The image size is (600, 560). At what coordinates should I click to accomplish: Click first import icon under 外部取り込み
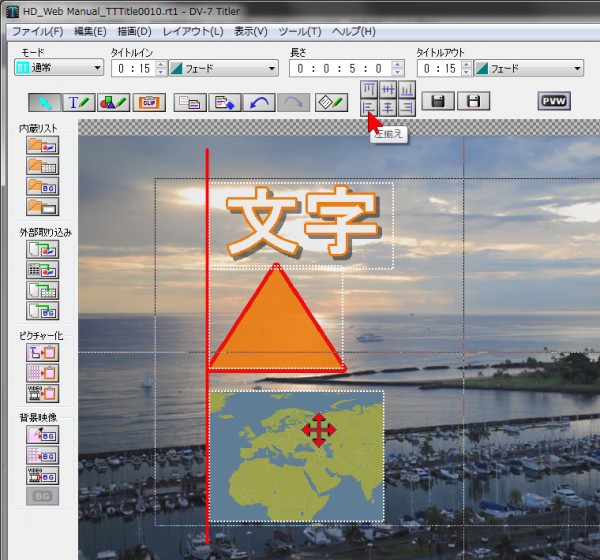pyautogui.click(x=42, y=249)
